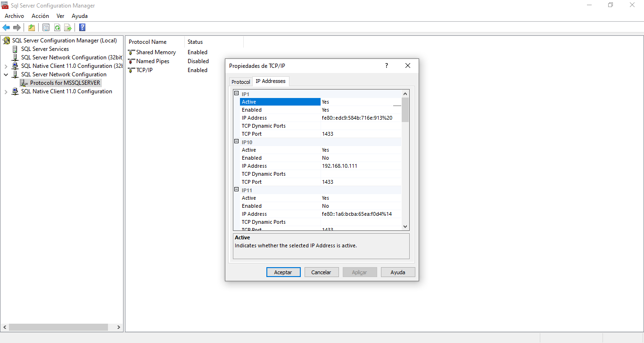This screenshot has width=644, height=343.
Task: Click the Status column header
Action: coord(214,42)
